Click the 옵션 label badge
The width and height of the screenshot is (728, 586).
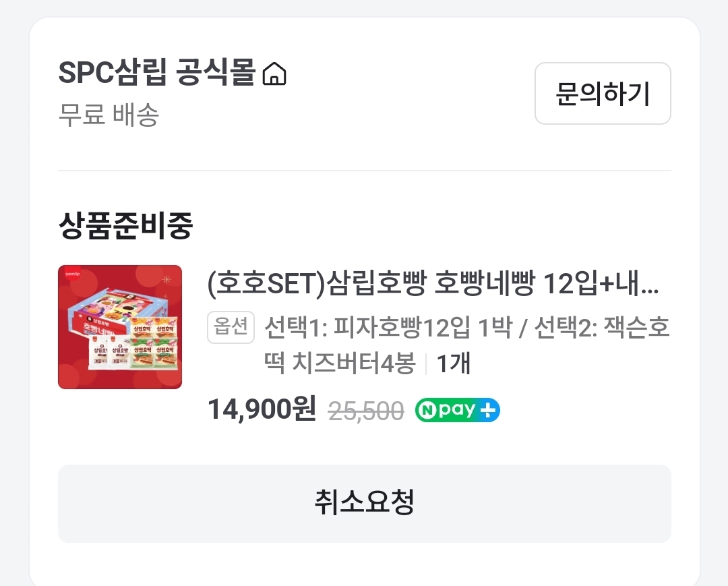point(231,328)
